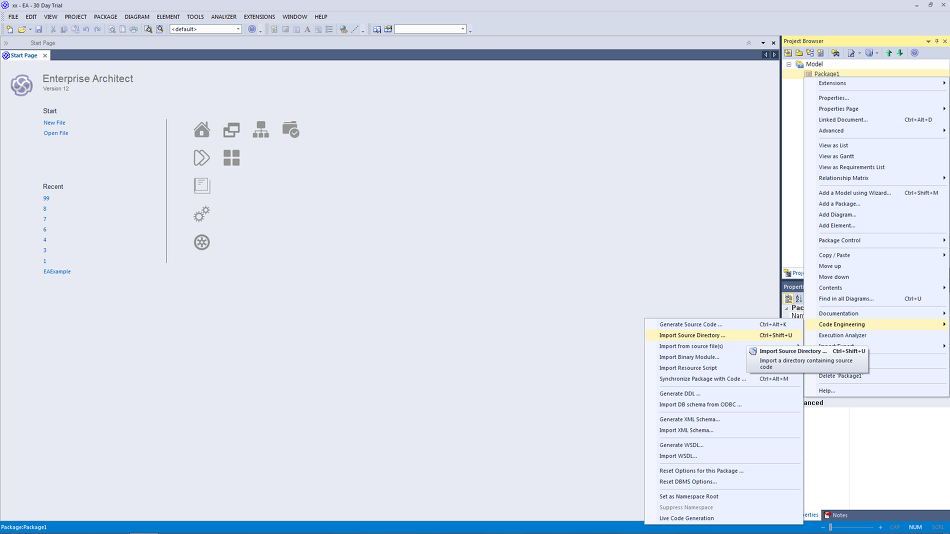
Task: Expand the Copy / Paste submenu
Action: click(876, 255)
